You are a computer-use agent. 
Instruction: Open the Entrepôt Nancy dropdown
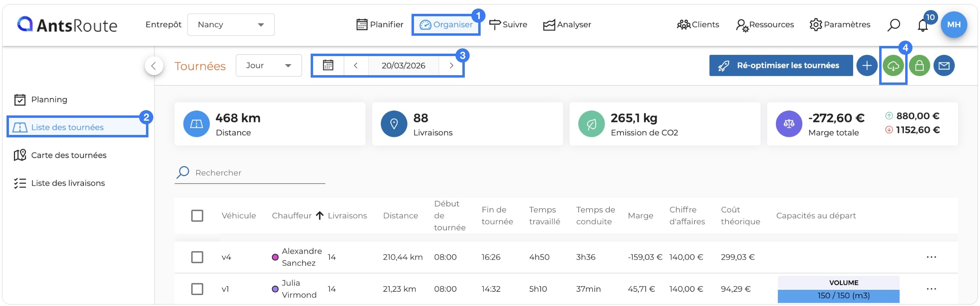coord(231,25)
